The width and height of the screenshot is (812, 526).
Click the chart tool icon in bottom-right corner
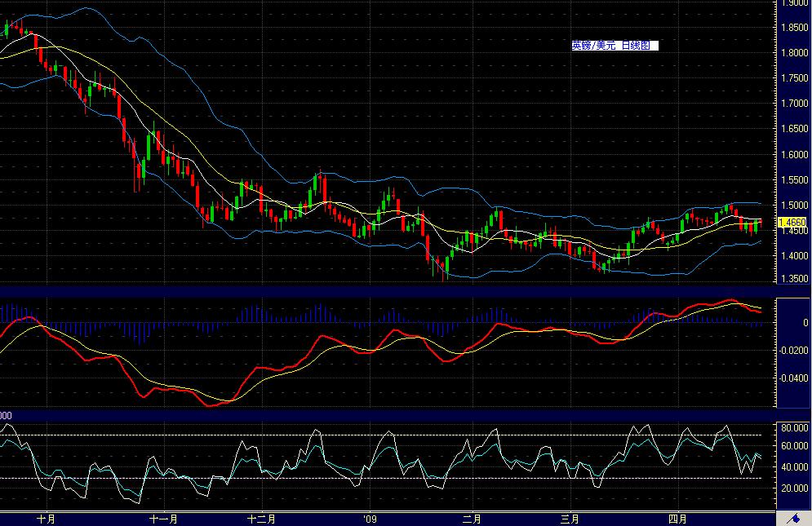tap(792, 519)
